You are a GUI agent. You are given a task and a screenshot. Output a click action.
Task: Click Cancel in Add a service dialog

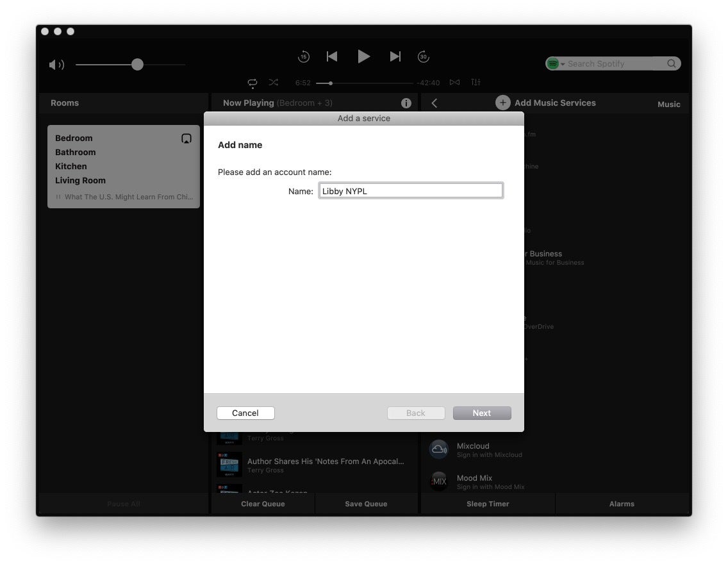click(245, 413)
